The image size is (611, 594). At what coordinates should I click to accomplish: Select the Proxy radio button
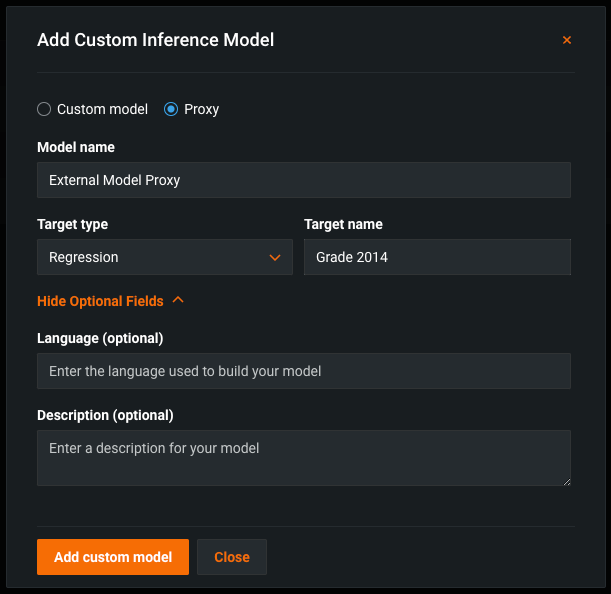tap(171, 109)
